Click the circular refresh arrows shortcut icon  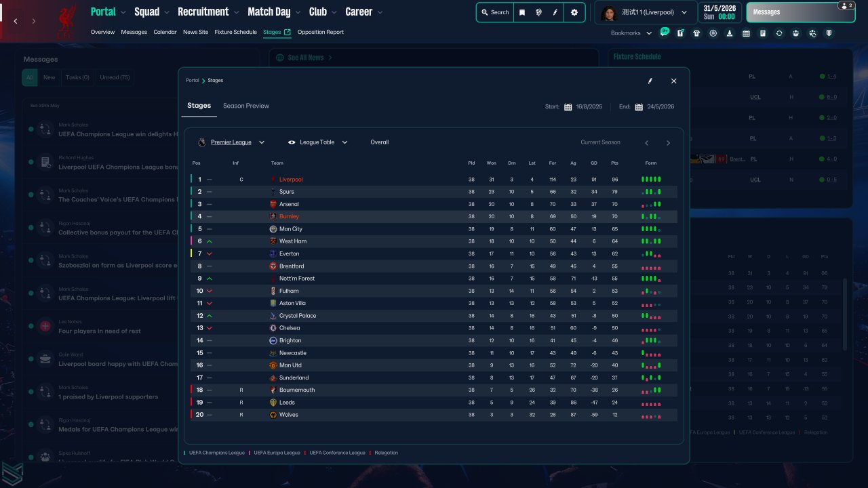(779, 33)
